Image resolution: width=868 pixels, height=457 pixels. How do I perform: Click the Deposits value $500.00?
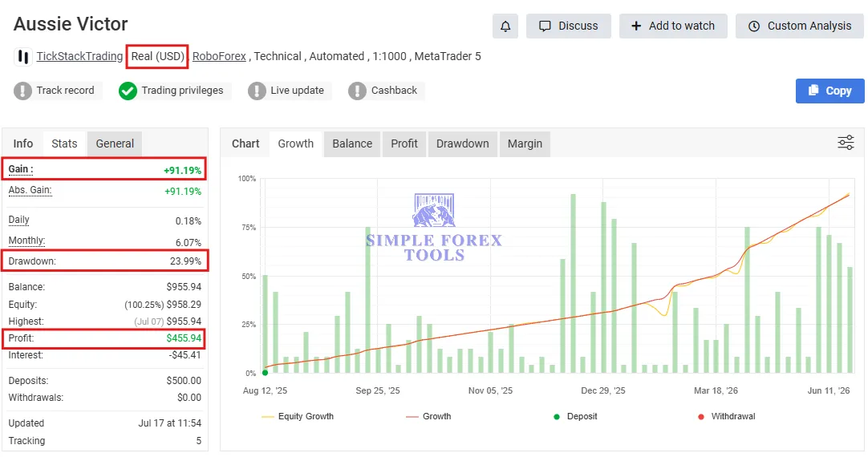click(184, 381)
